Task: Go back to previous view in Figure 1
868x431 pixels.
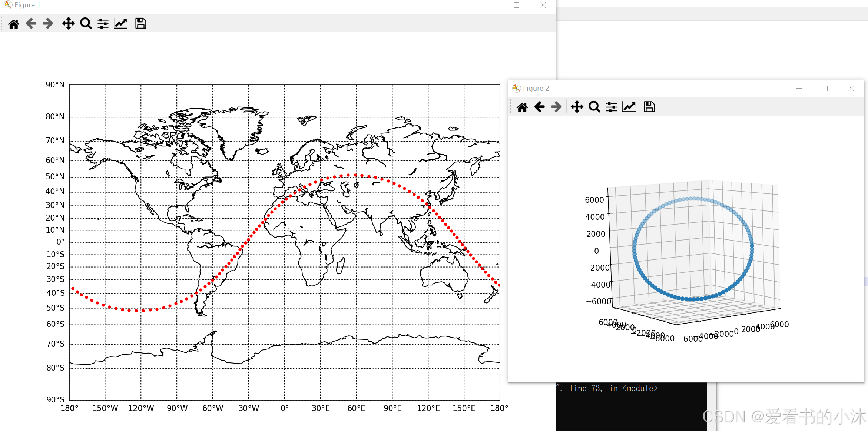Action: point(31,23)
